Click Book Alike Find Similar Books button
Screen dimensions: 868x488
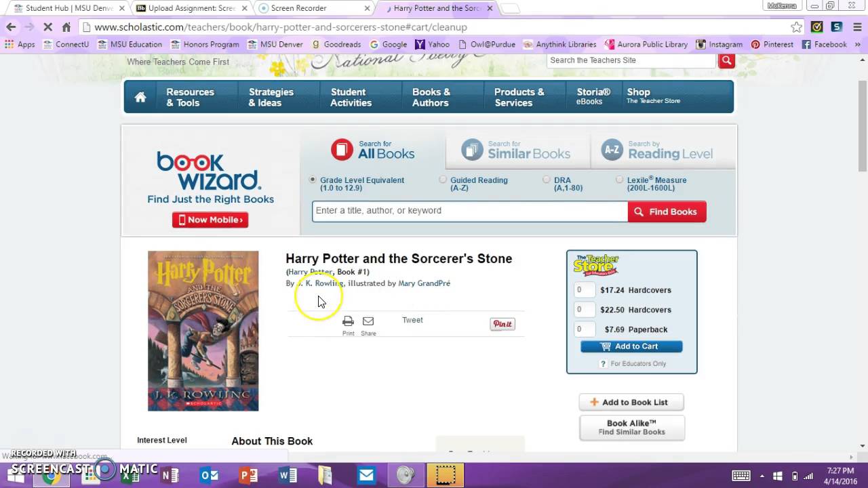[x=631, y=428]
